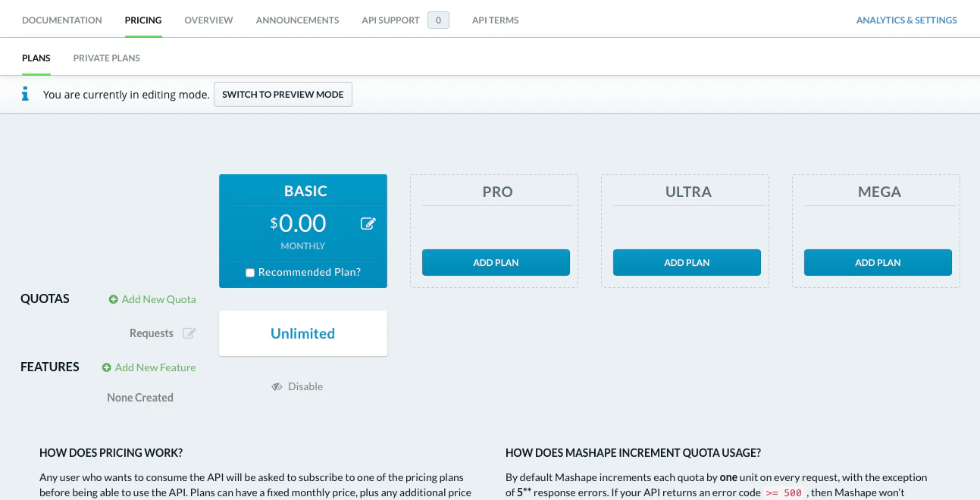Click the Unlimited quota value box
Screen dimensions: 980x500
[x=303, y=333]
